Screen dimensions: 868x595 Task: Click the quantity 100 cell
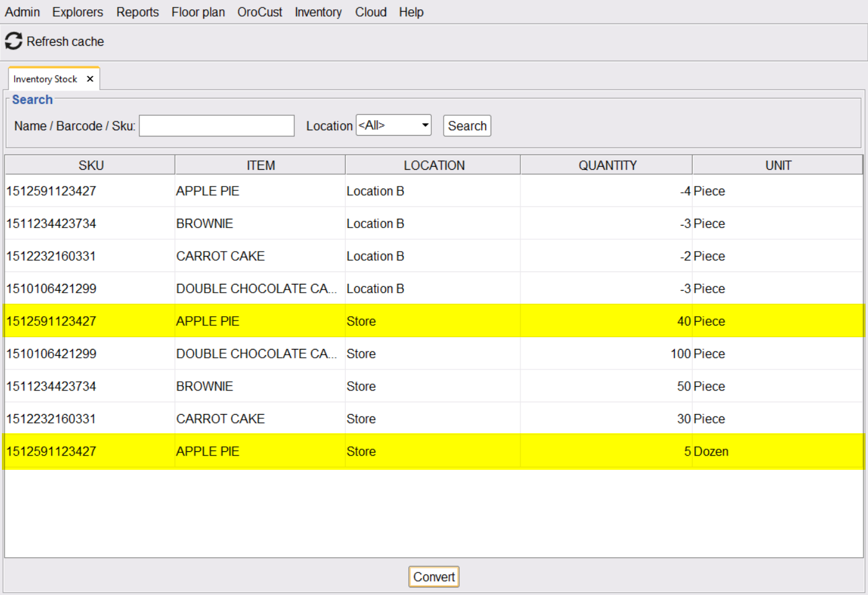[606, 354]
